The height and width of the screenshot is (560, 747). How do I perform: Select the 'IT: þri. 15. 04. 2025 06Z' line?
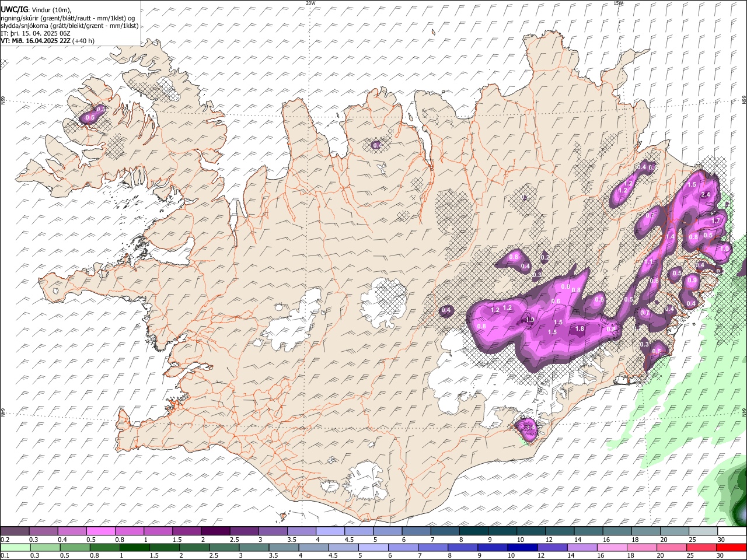[x=36, y=33]
